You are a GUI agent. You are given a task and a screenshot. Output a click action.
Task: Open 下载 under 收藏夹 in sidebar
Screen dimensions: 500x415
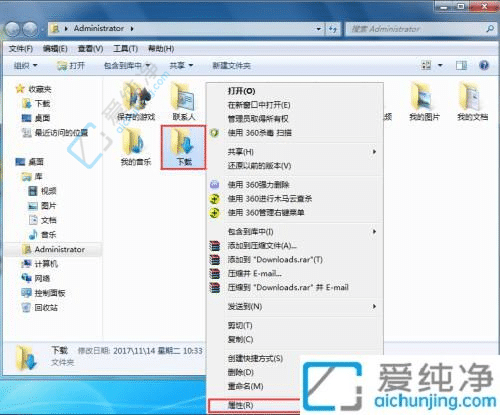[36, 104]
